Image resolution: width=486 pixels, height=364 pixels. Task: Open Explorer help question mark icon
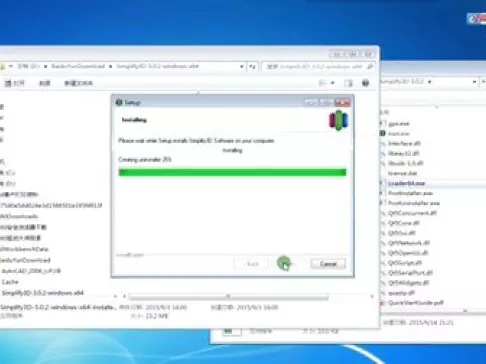pos(365,83)
